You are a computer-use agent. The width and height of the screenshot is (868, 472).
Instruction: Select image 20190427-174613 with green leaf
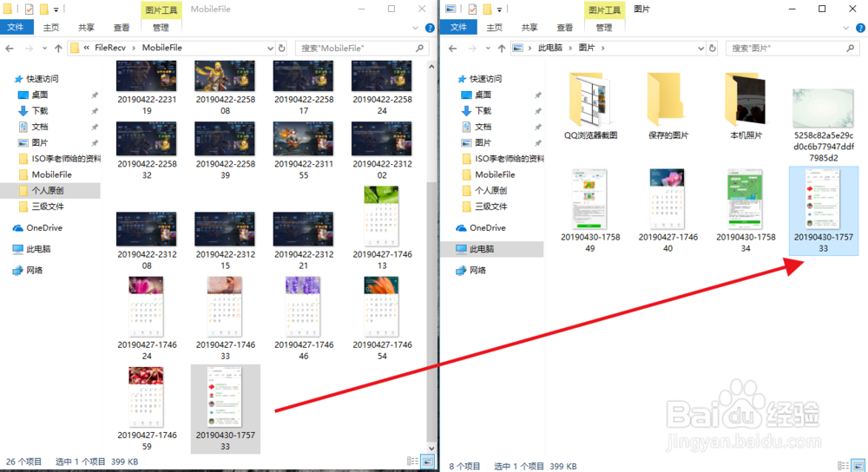coord(382,228)
